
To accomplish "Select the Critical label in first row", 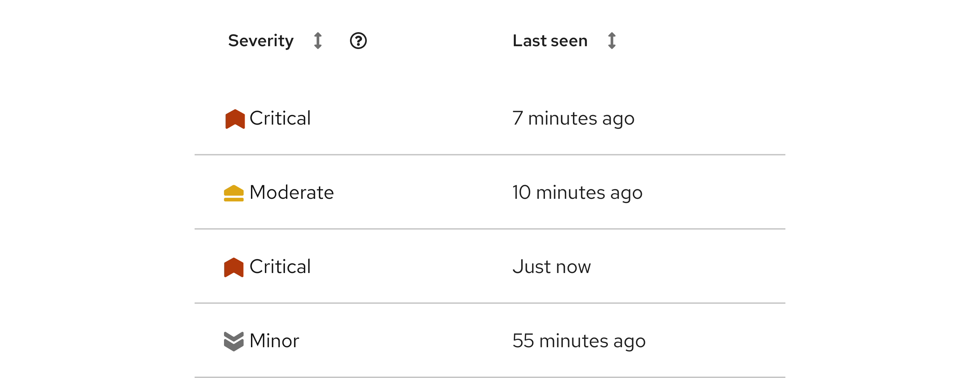I will click(280, 118).
